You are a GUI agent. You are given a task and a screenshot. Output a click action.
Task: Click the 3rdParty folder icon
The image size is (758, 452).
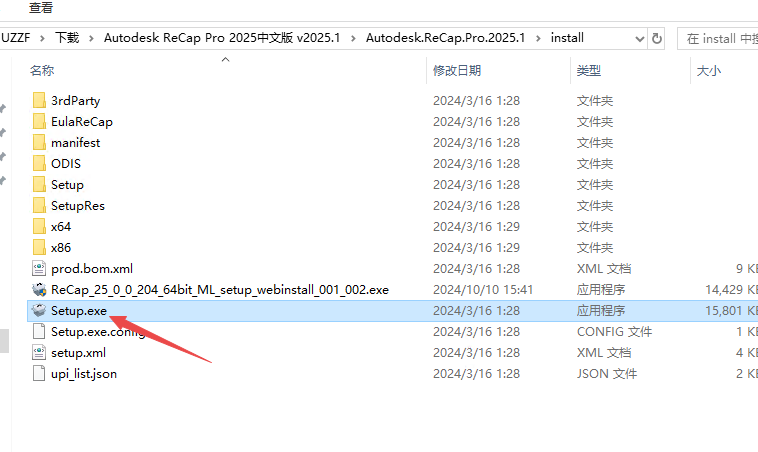(x=39, y=100)
